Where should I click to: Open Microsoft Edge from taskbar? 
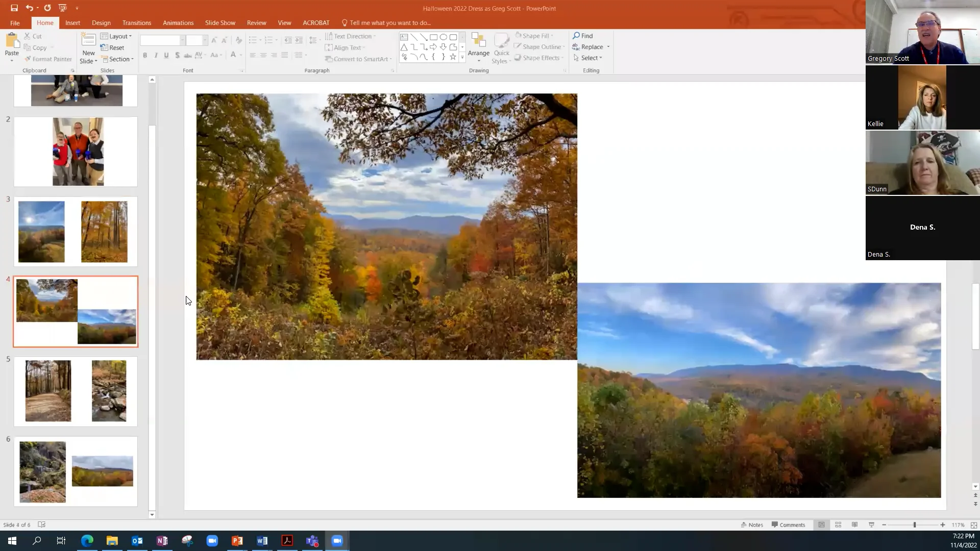click(87, 541)
